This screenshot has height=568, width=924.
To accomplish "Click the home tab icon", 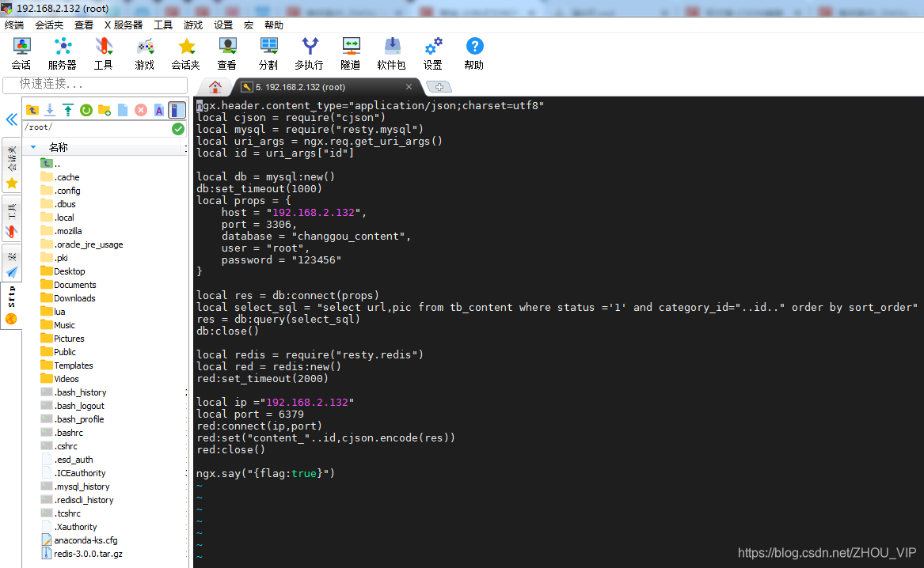I will click(215, 87).
